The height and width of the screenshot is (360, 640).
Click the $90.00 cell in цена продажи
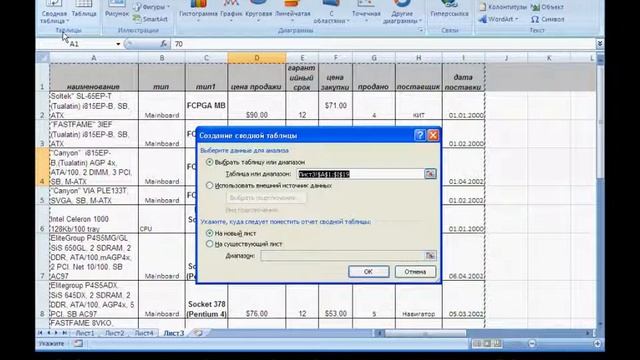[257, 105]
